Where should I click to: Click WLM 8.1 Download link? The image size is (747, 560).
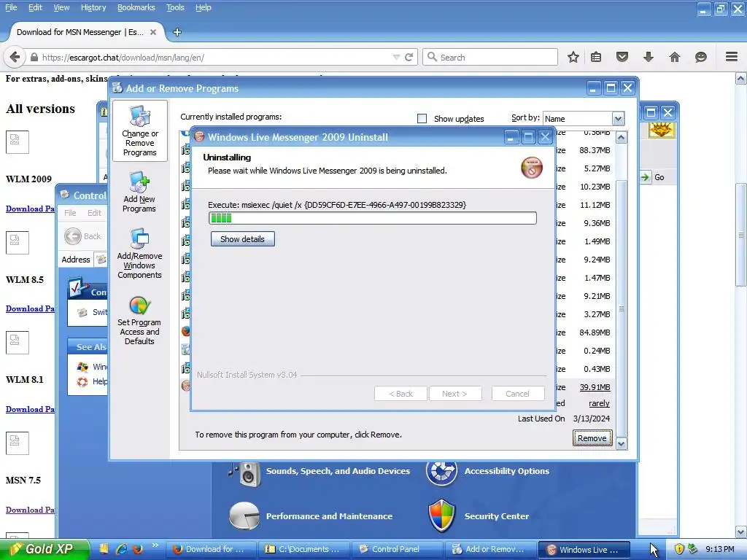click(x=30, y=409)
